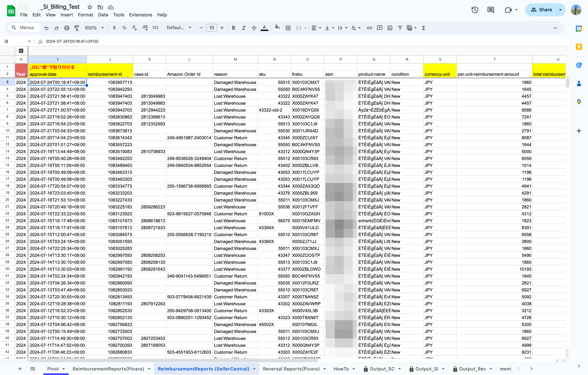Switch to ReimbursementReports(Picaro) tab
The image size is (588, 375).
click(108, 369)
